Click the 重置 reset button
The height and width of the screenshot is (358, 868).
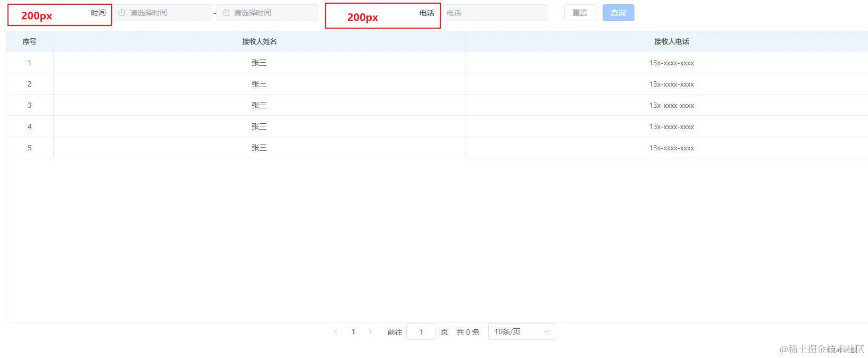pyautogui.click(x=580, y=13)
